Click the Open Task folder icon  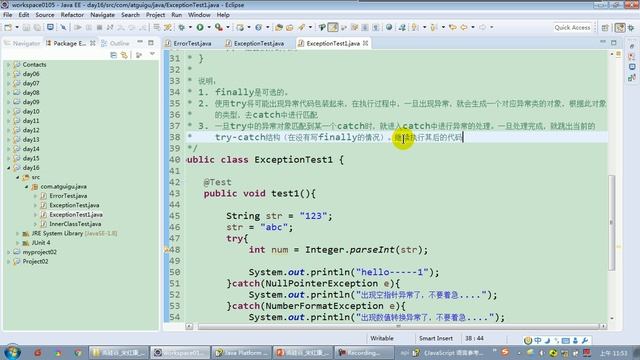pos(289,27)
